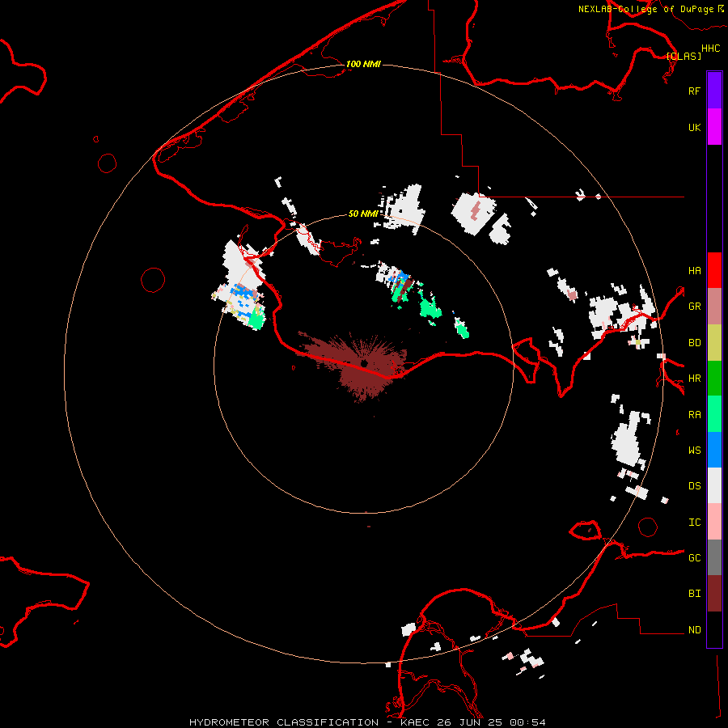Screen dimensions: 728x728
Task: Click the IC pink legend color swatch
Action: 714,522
